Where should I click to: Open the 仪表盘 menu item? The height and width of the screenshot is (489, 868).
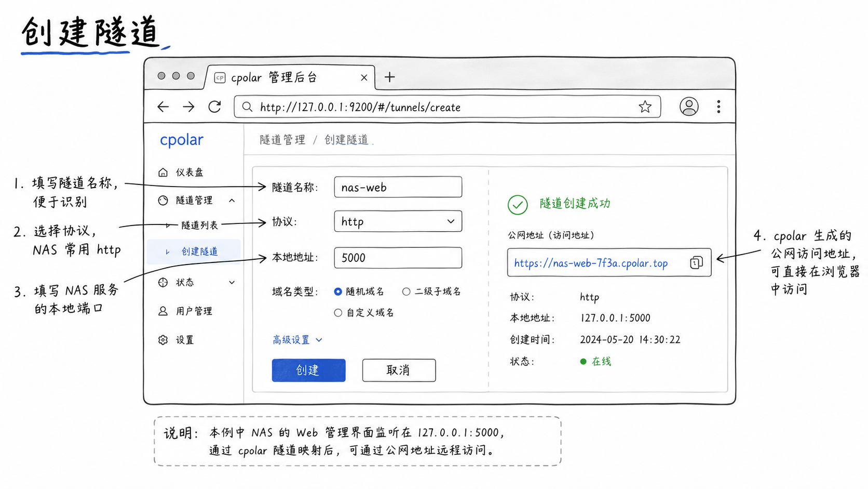coord(190,172)
